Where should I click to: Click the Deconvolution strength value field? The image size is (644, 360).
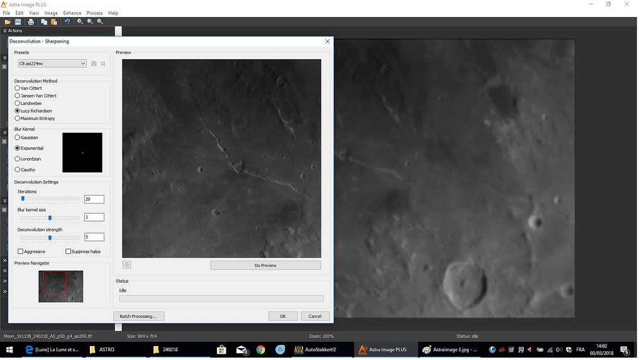(94, 237)
